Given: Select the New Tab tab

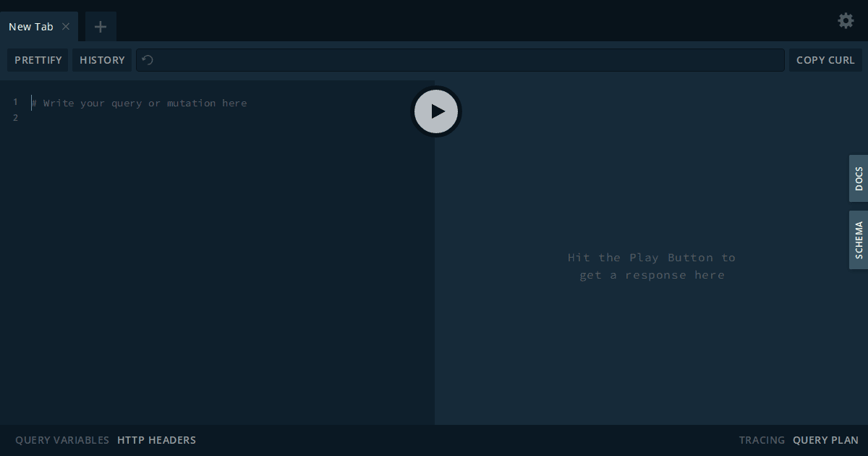Looking at the screenshot, I should [x=33, y=26].
